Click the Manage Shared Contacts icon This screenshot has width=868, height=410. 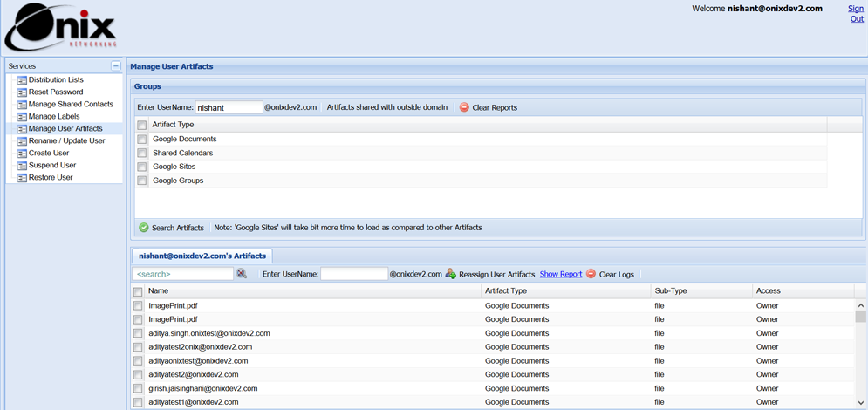click(22, 105)
